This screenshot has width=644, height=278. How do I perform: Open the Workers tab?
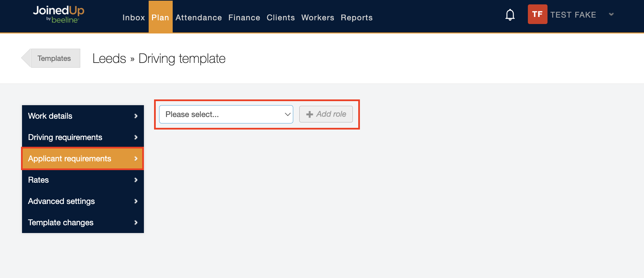[x=318, y=18]
